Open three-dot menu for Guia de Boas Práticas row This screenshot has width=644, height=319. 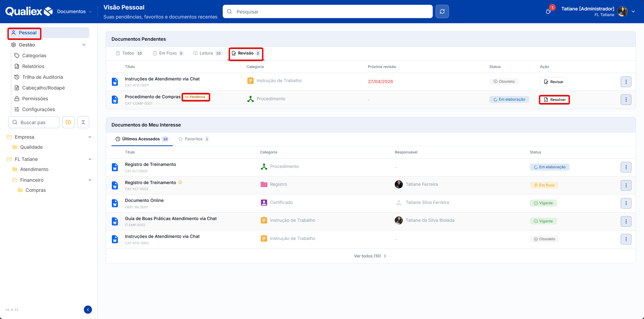(626, 221)
